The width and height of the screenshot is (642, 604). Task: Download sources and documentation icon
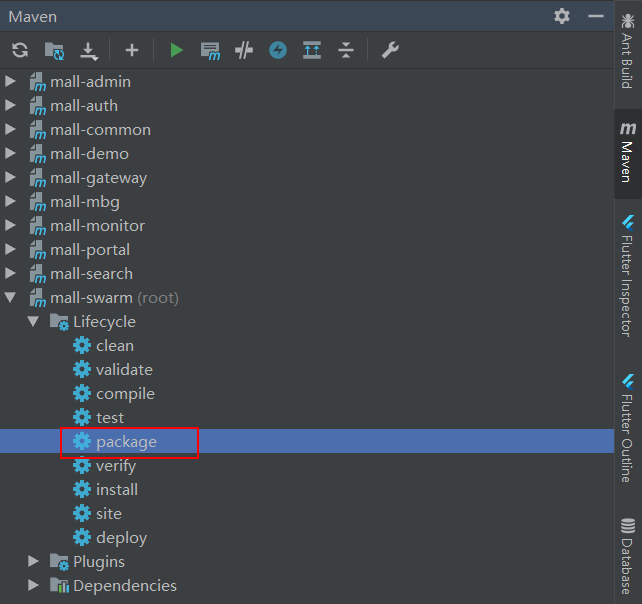tap(89, 51)
